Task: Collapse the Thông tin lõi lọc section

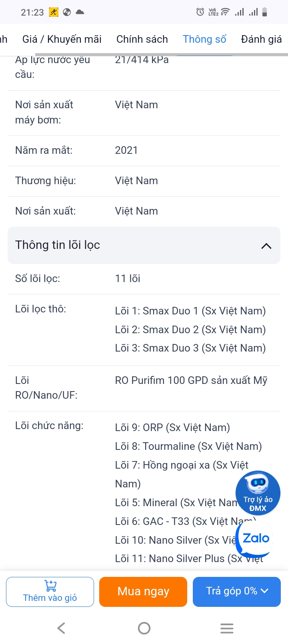Action: coord(266,246)
